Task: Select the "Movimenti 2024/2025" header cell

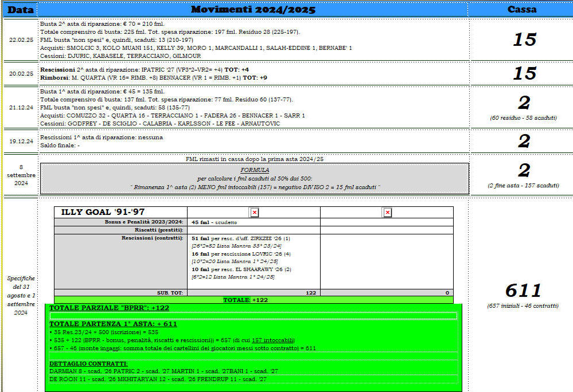Action: point(253,10)
